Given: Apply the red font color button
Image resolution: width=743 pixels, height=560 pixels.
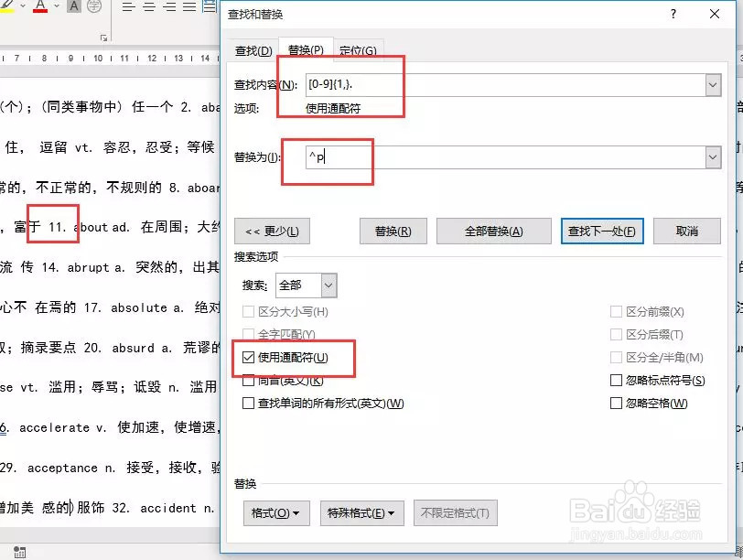Looking at the screenshot, I should pyautogui.click(x=41, y=6).
